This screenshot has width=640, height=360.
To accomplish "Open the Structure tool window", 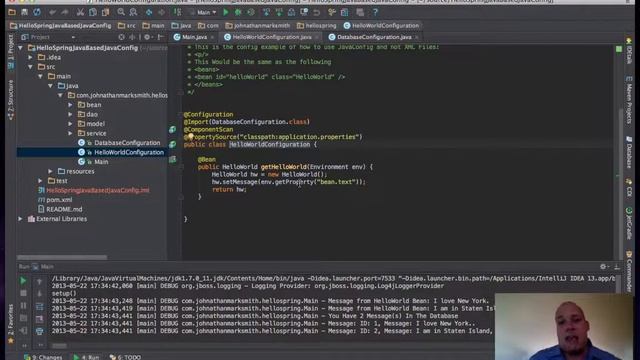I will tap(11, 100).
